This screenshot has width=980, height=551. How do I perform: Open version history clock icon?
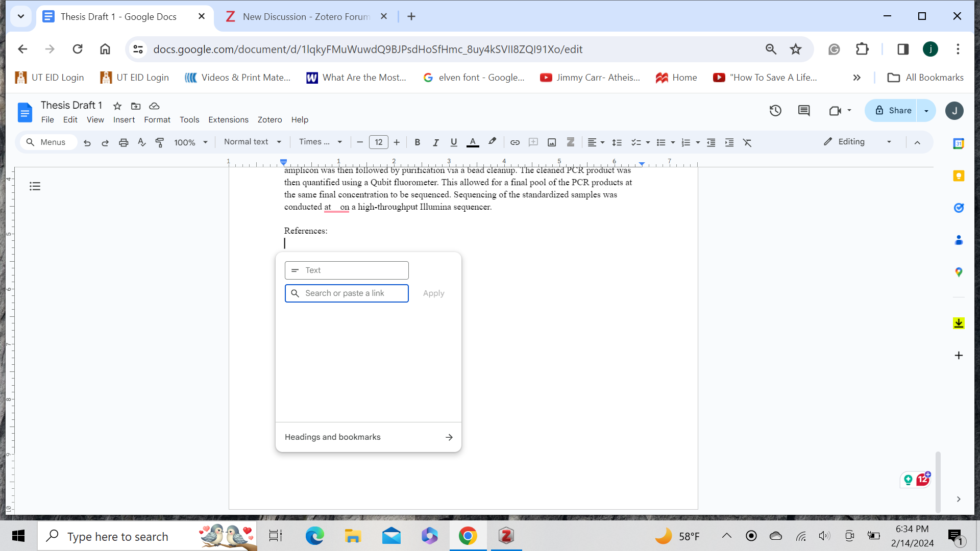click(775, 111)
